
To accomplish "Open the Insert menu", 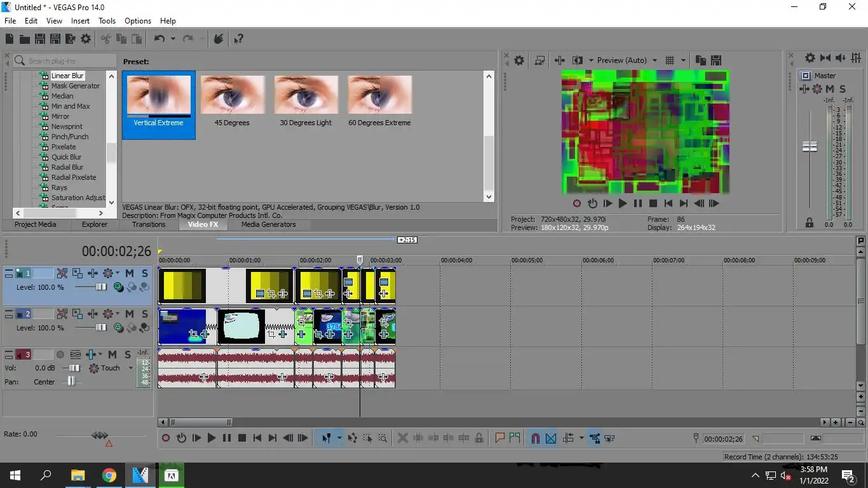I will [80, 21].
